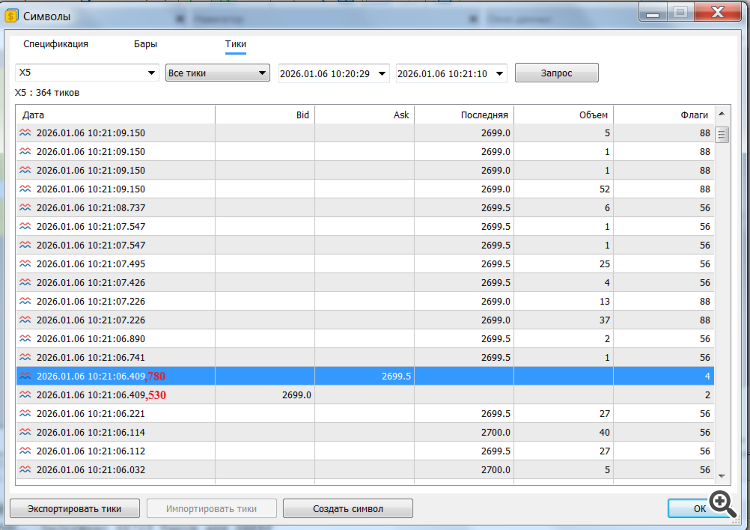
Task: Select the date text 2026.01.06 10:21:06.741
Action: 91,357
